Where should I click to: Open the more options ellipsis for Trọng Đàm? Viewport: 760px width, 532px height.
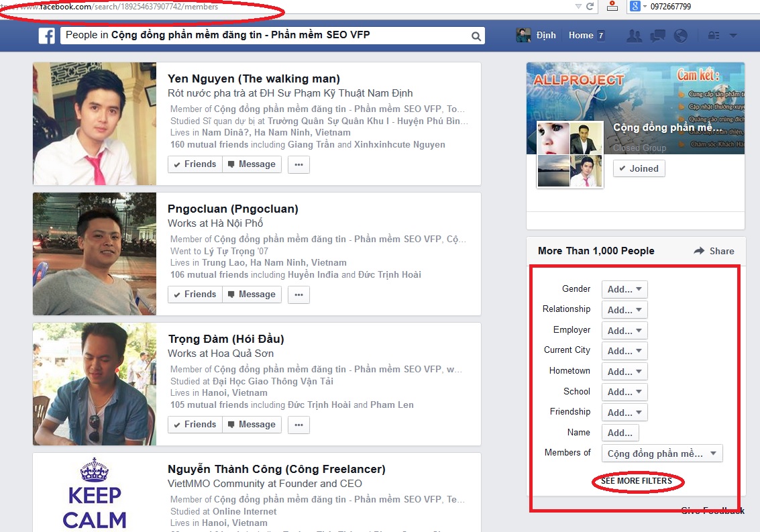pos(298,425)
